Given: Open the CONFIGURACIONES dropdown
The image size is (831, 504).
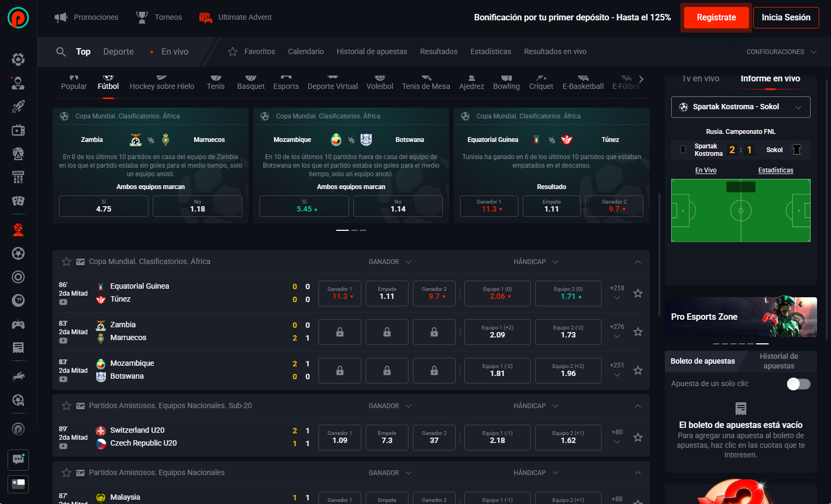Looking at the screenshot, I should [782, 52].
